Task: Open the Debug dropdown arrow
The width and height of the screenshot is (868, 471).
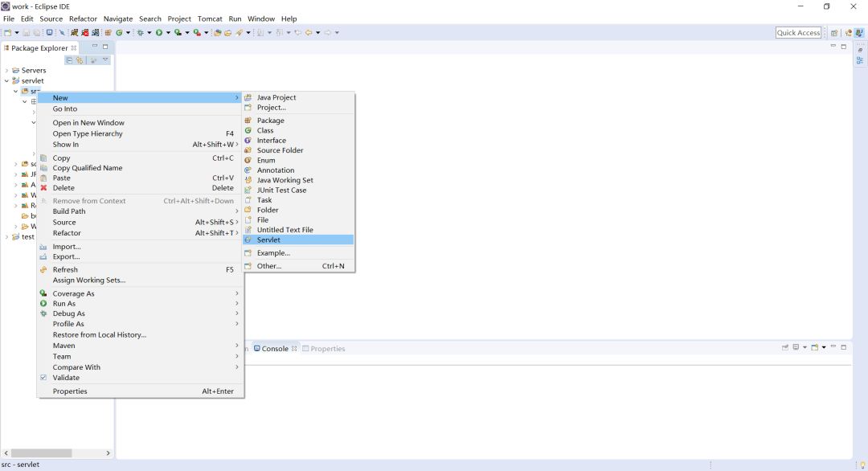Action: [x=149, y=33]
